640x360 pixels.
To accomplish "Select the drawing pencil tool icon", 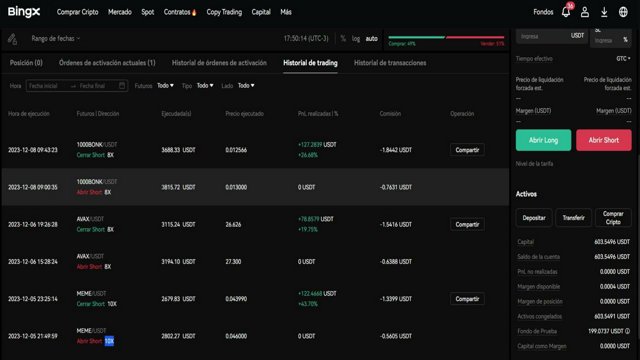I will [12, 39].
